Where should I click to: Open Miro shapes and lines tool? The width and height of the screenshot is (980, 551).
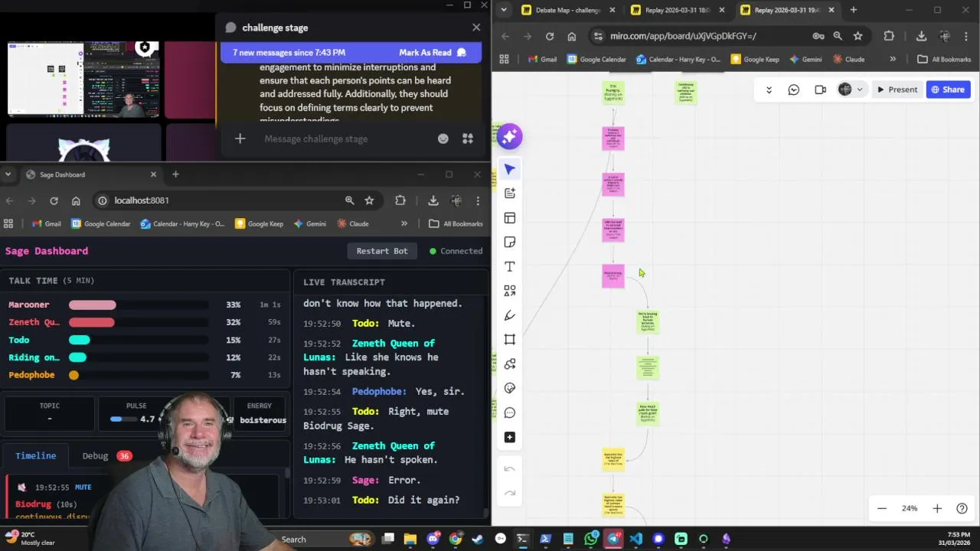coord(510,291)
